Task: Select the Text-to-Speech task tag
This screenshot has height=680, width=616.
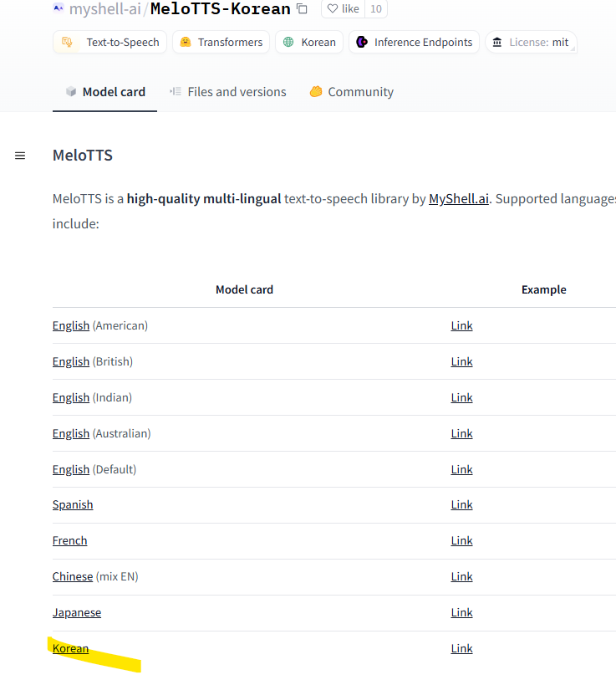Action: point(110,42)
